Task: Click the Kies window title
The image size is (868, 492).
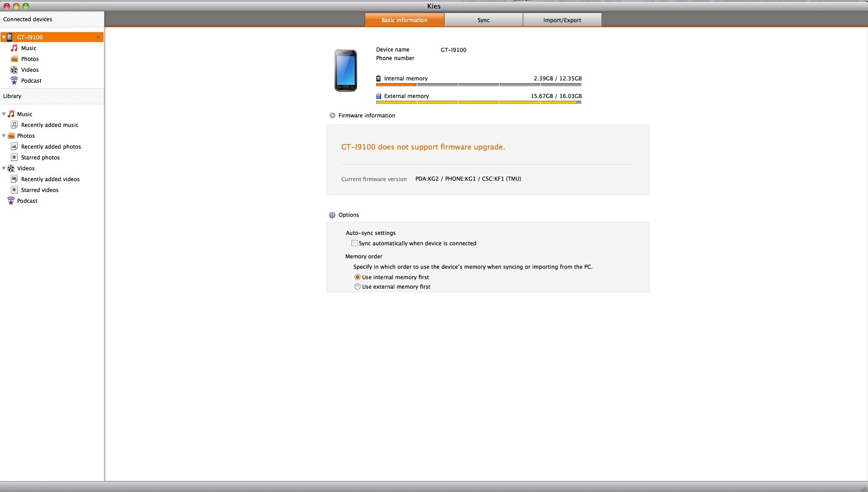Action: pos(434,6)
